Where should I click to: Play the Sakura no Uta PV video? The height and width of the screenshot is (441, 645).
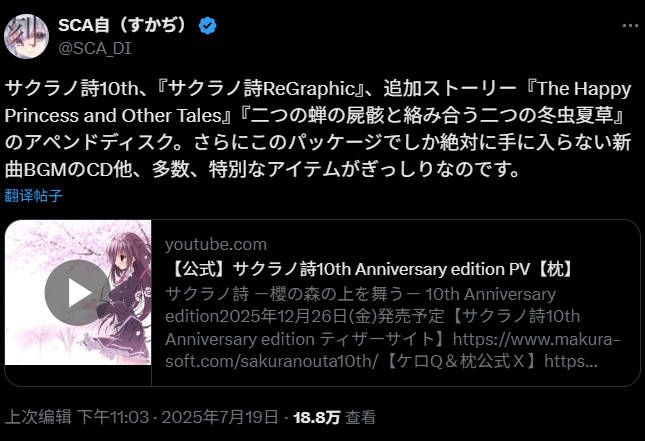[77, 292]
